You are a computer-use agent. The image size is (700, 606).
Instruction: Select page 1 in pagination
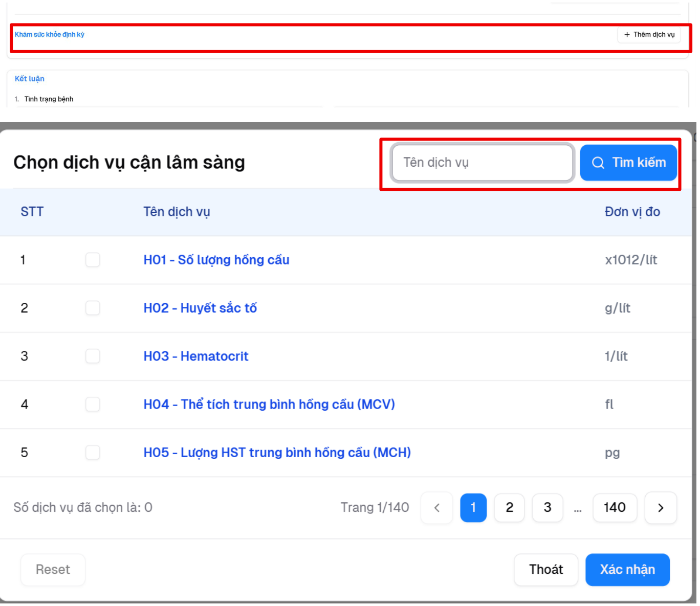[x=473, y=508]
